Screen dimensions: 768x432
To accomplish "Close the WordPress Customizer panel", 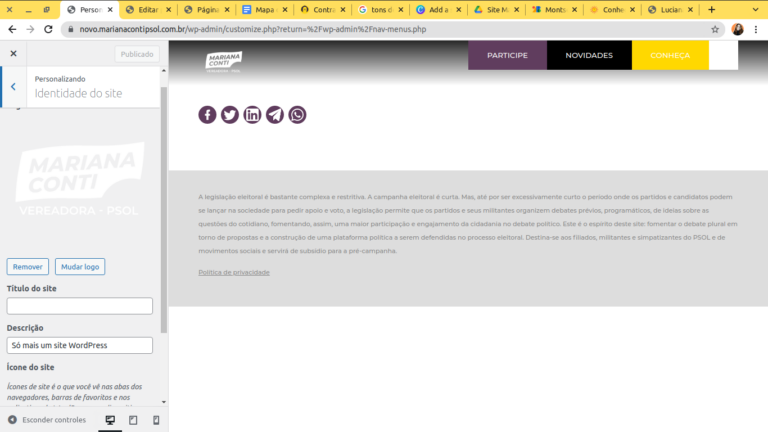I will (x=13, y=53).
